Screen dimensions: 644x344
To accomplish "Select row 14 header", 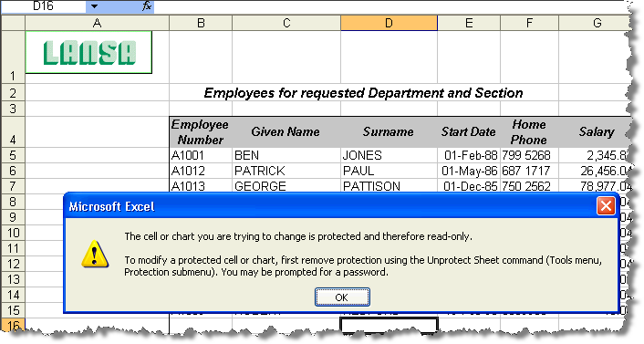I will coord(13,295).
